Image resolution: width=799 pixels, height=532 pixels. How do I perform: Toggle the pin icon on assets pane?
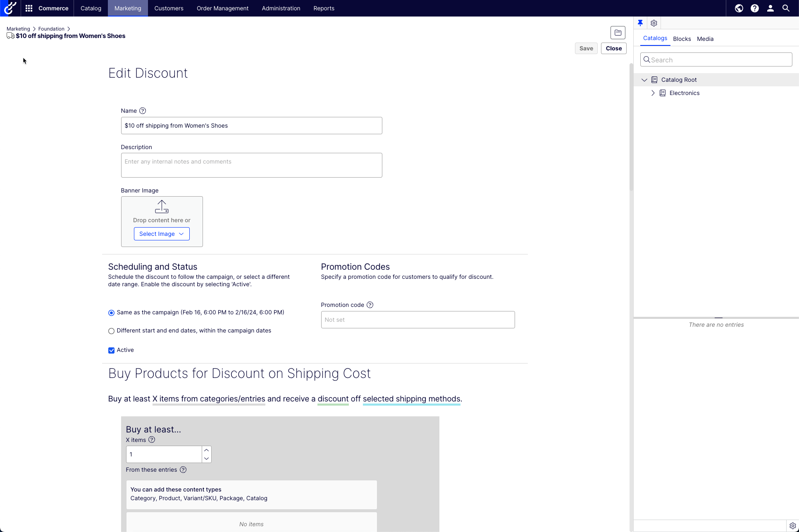pyautogui.click(x=640, y=23)
